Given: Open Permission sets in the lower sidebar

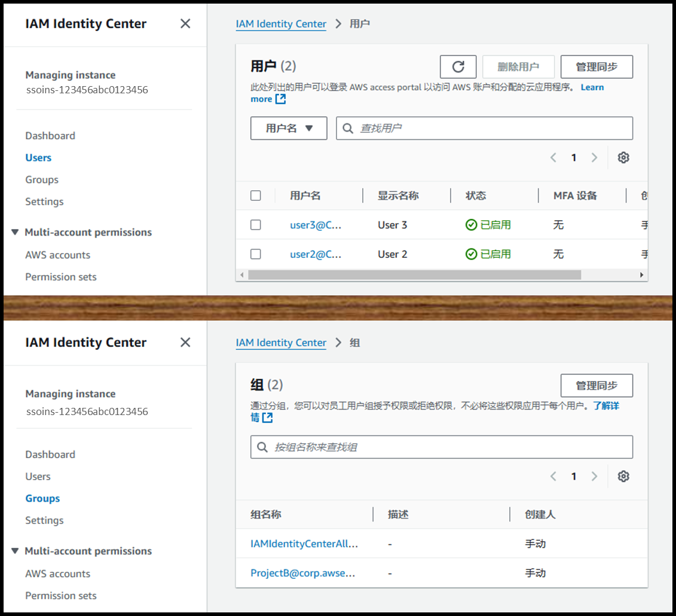Looking at the screenshot, I should (60, 596).
